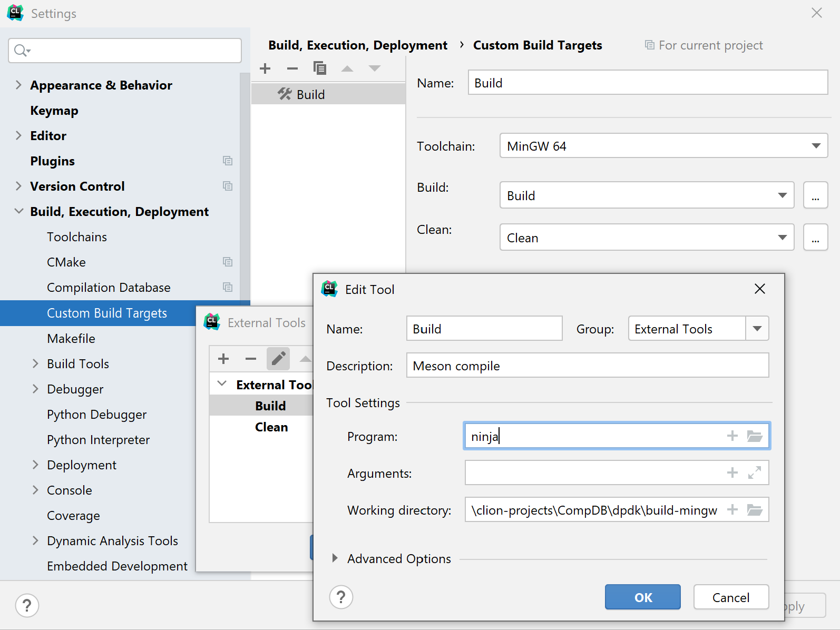Screen dimensions: 840x630
Task: Expand Appearance & Behavior settings
Action: 18,85
